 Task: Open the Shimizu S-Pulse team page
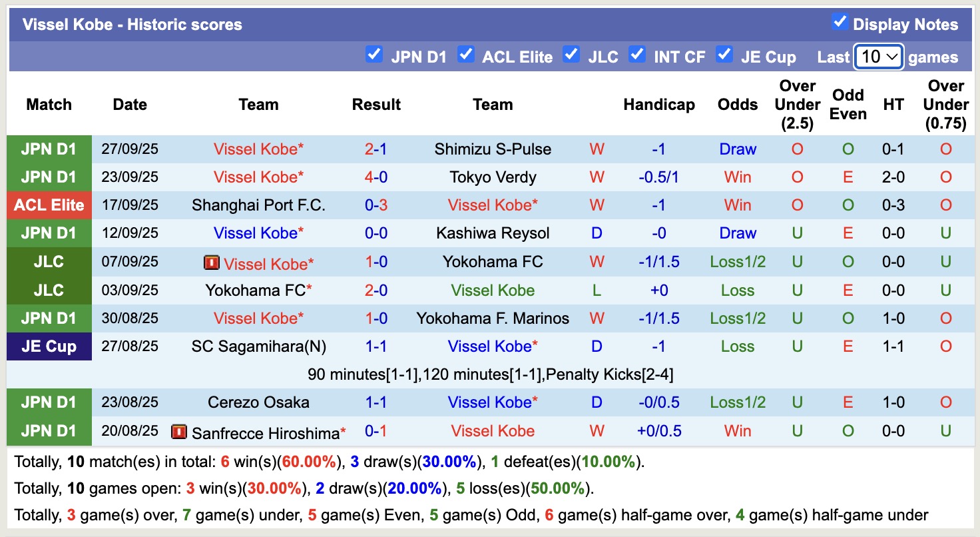(493, 149)
